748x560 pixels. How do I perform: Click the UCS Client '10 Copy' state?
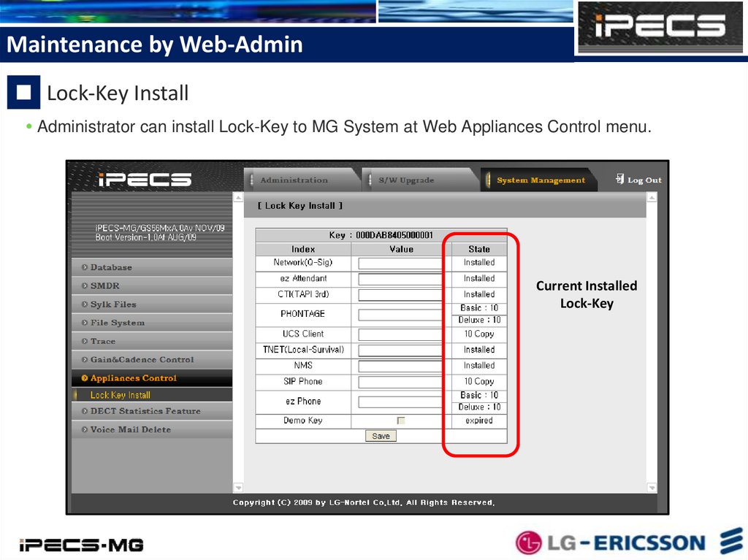point(479,334)
